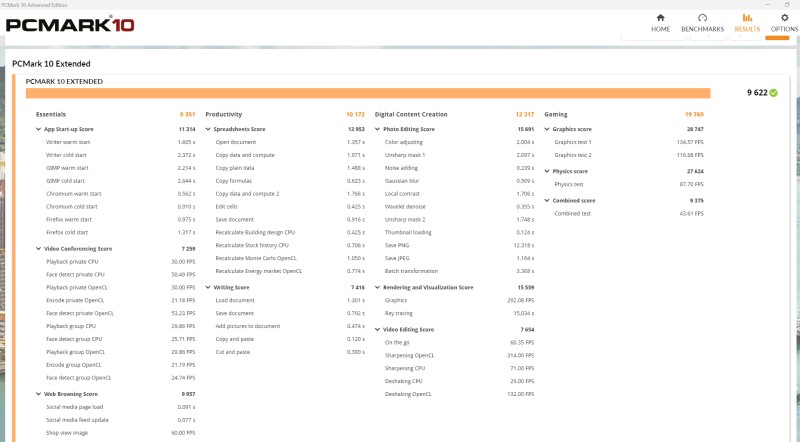Screen dimensions: 800x442
Task: Click the Gaming heading
Action: click(x=556, y=114)
